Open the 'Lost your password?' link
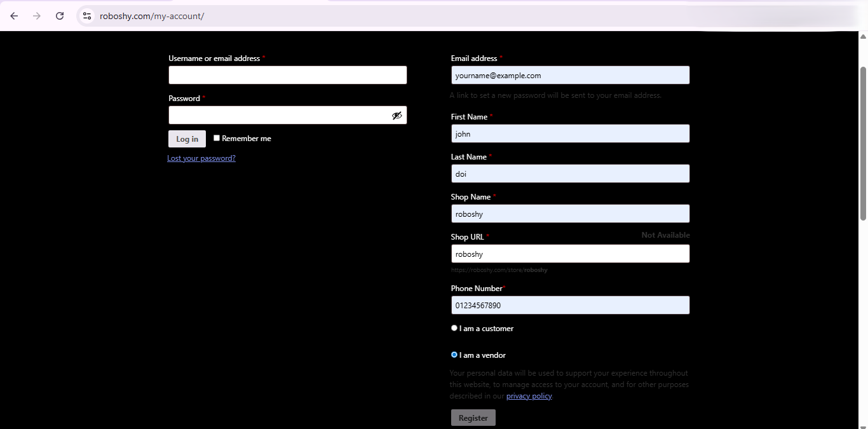This screenshot has width=868, height=429. (x=201, y=158)
